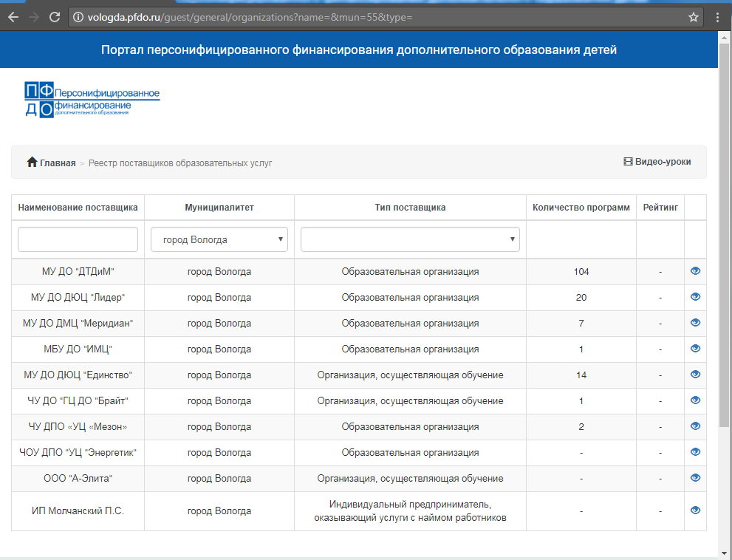This screenshot has height=560, width=732.
Task: Open the Видео-уроки link
Action: 663,162
